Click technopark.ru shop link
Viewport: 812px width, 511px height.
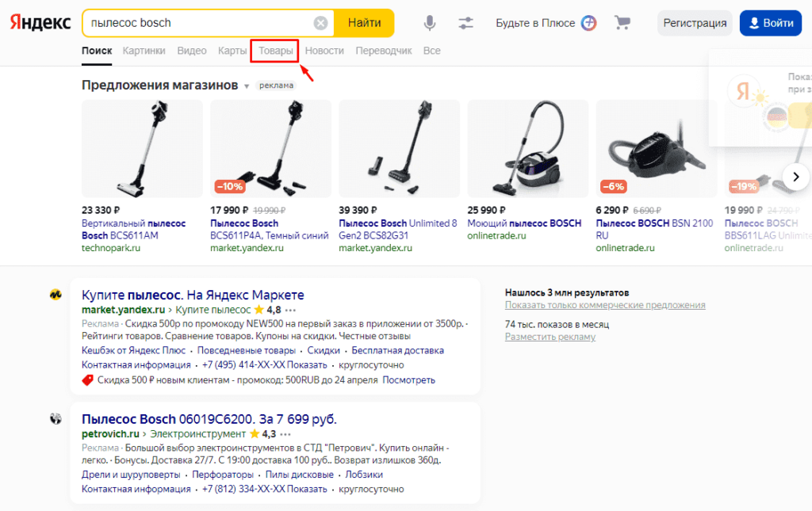(x=111, y=248)
